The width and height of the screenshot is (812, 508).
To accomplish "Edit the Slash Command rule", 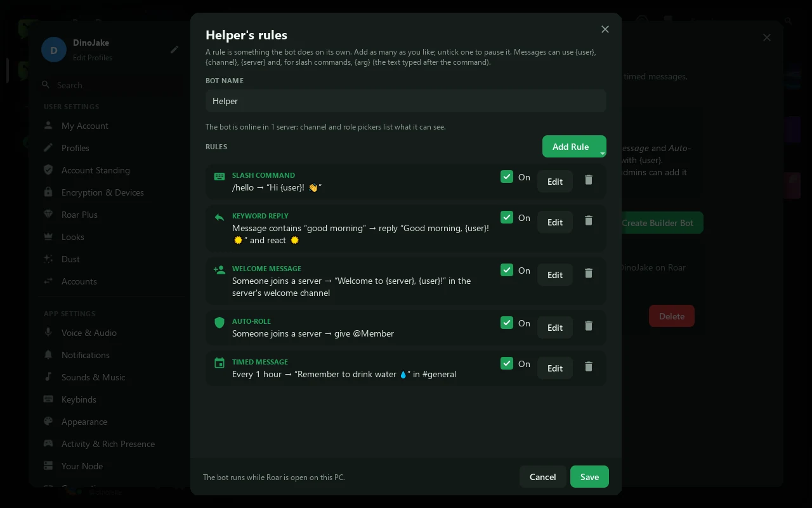I will coord(555,182).
